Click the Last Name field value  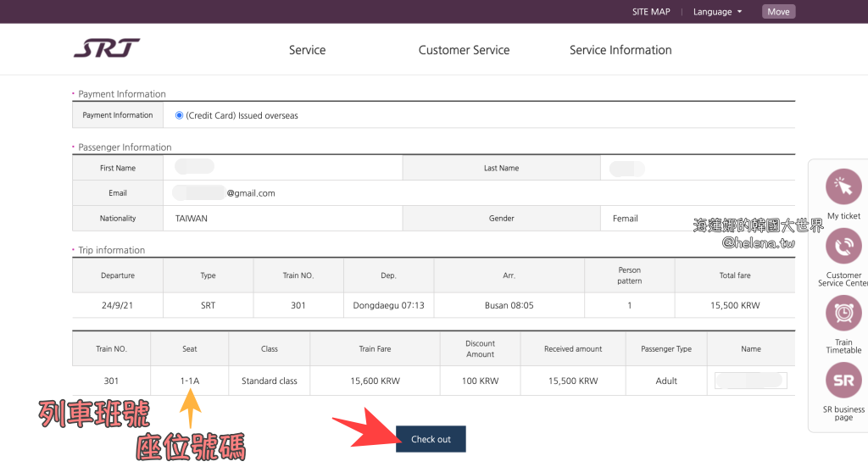click(627, 169)
